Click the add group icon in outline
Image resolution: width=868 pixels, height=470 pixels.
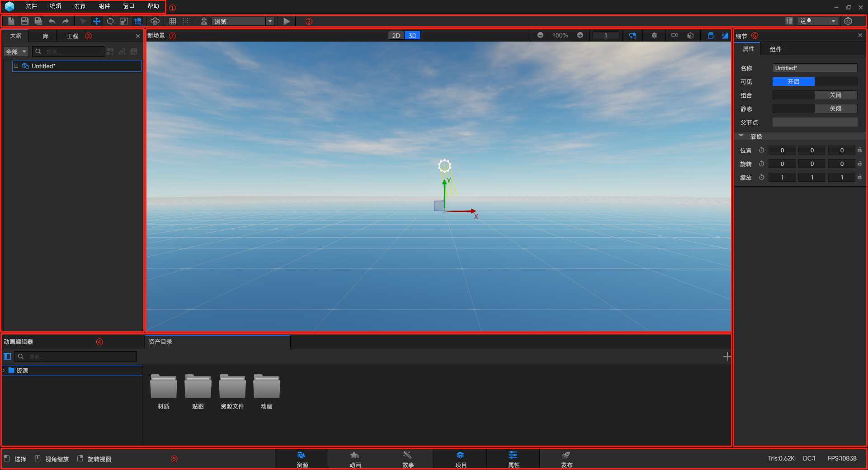pos(110,52)
